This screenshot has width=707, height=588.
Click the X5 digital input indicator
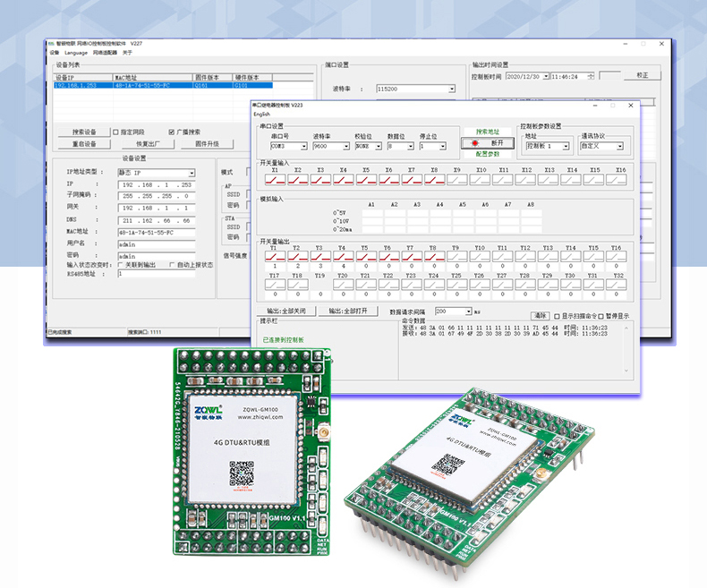364,180
